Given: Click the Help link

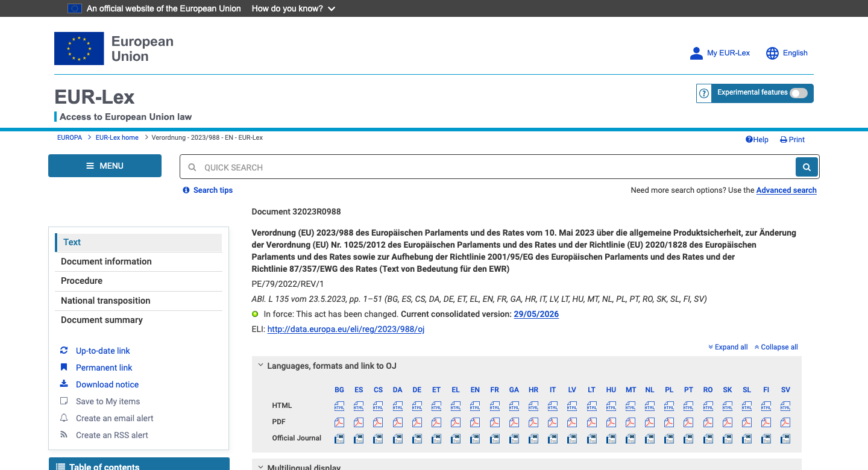Looking at the screenshot, I should click(x=757, y=140).
